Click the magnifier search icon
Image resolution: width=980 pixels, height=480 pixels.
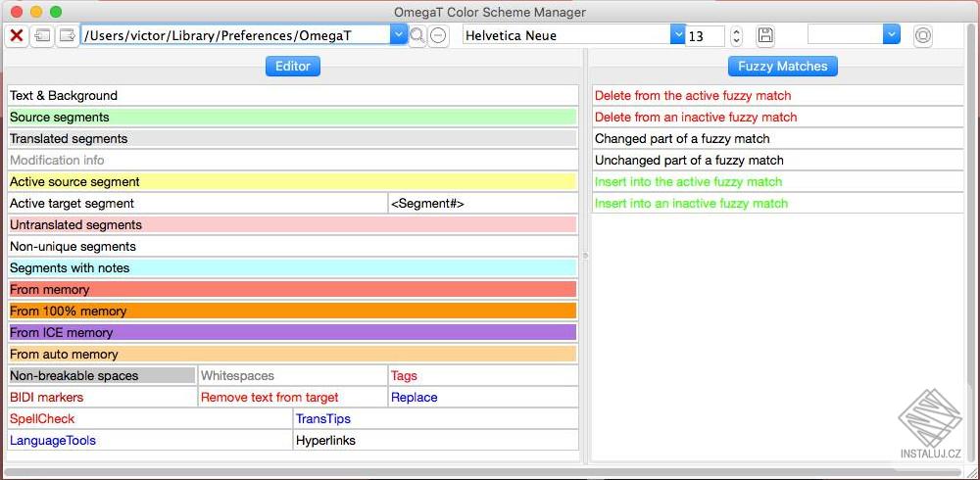[417, 35]
